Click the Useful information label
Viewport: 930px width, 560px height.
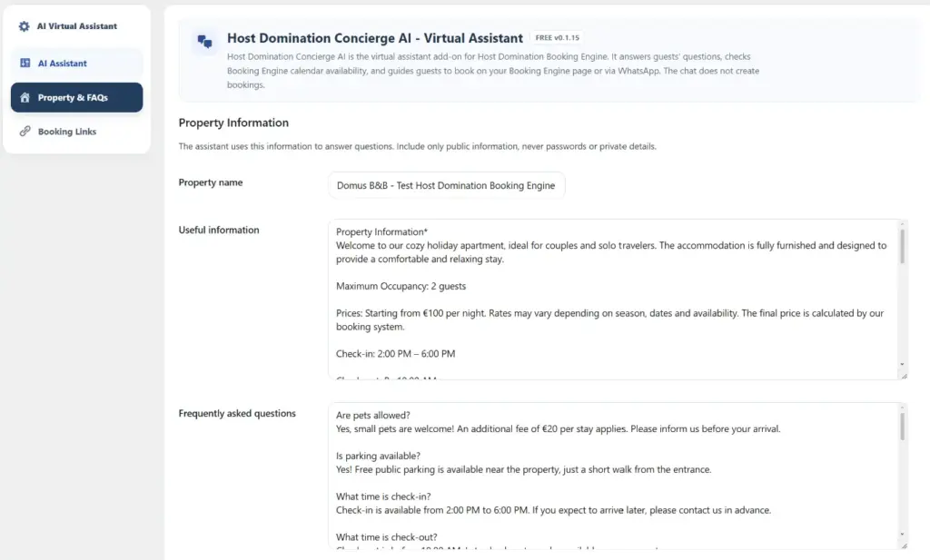coord(219,230)
